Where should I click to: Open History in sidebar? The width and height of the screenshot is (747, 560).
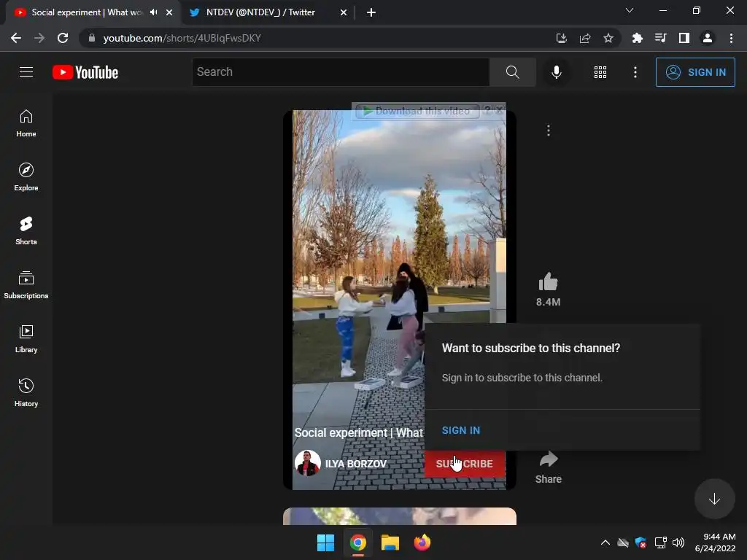26,392
